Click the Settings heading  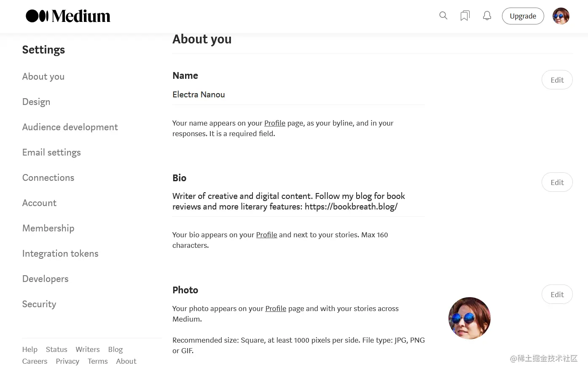(x=43, y=50)
